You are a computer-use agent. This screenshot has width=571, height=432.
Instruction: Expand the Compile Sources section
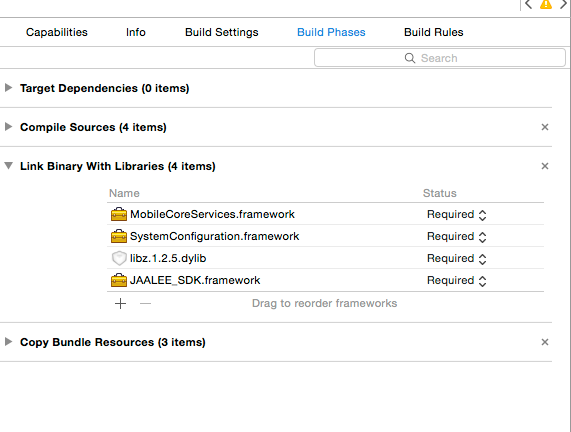click(8, 127)
